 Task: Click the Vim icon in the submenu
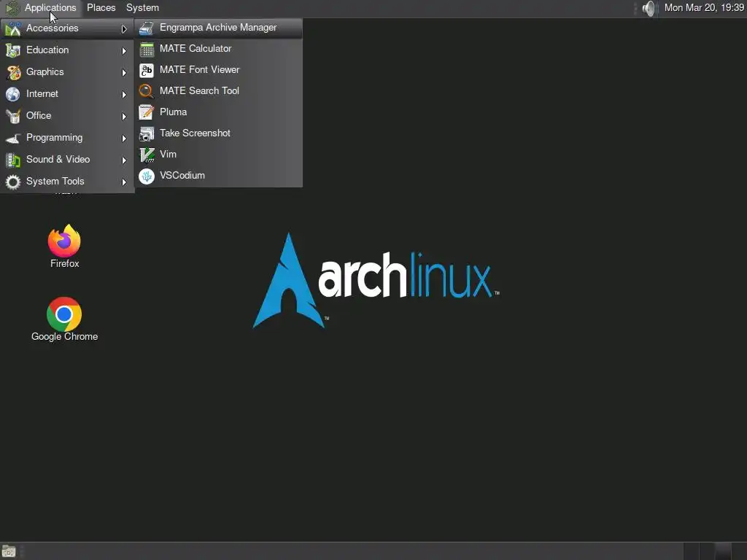(146, 155)
